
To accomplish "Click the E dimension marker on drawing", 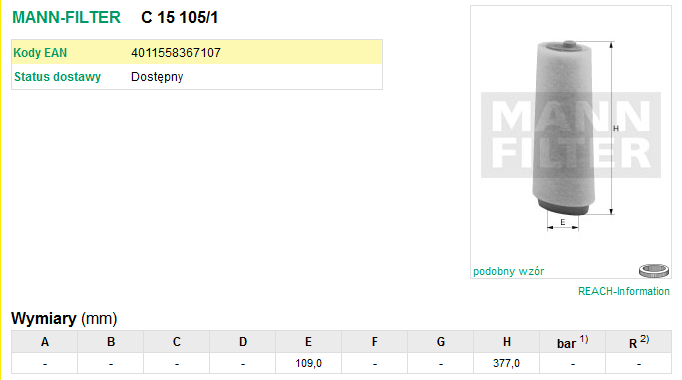I will (563, 222).
